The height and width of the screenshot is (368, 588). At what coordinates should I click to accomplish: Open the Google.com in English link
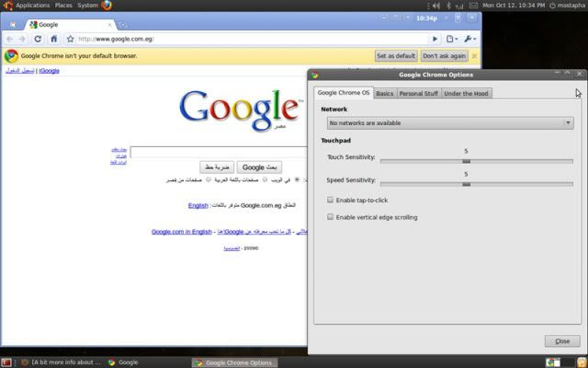pyautogui.click(x=182, y=232)
